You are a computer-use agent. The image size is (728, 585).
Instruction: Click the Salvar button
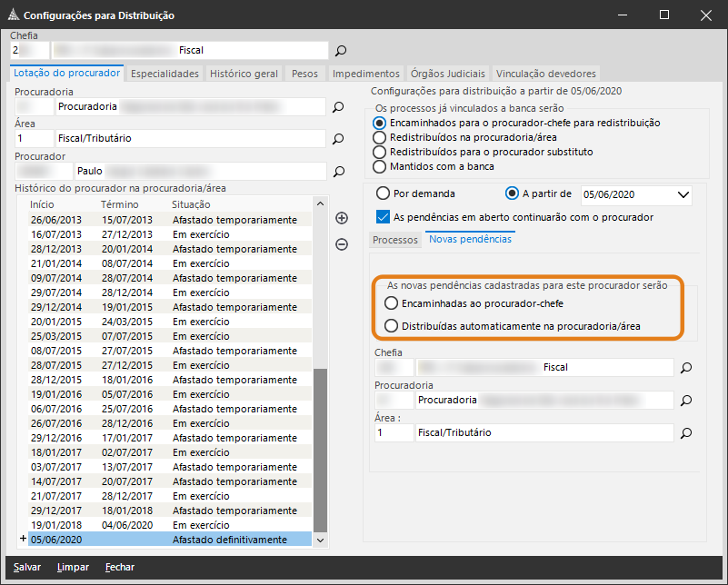tap(27, 567)
